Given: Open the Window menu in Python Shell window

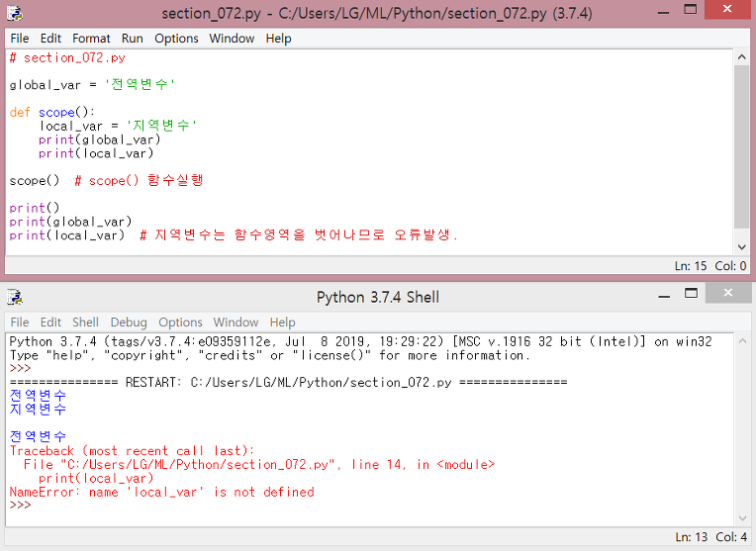Looking at the screenshot, I should point(236,322).
